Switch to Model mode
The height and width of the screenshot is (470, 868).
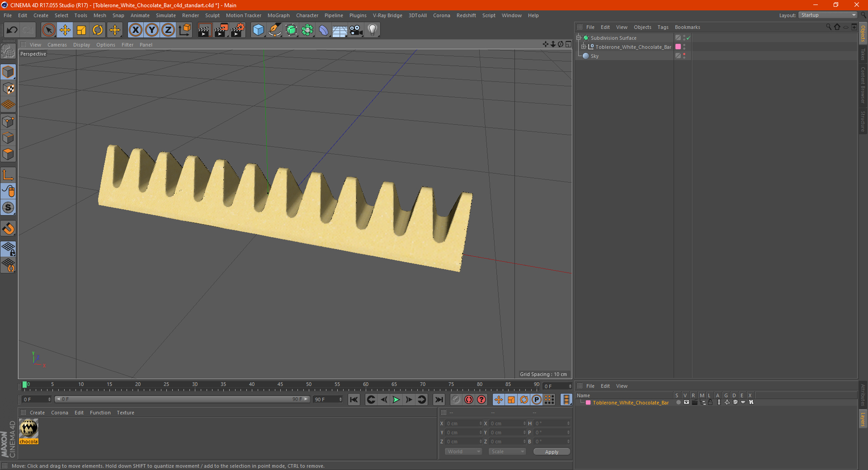tap(8, 72)
